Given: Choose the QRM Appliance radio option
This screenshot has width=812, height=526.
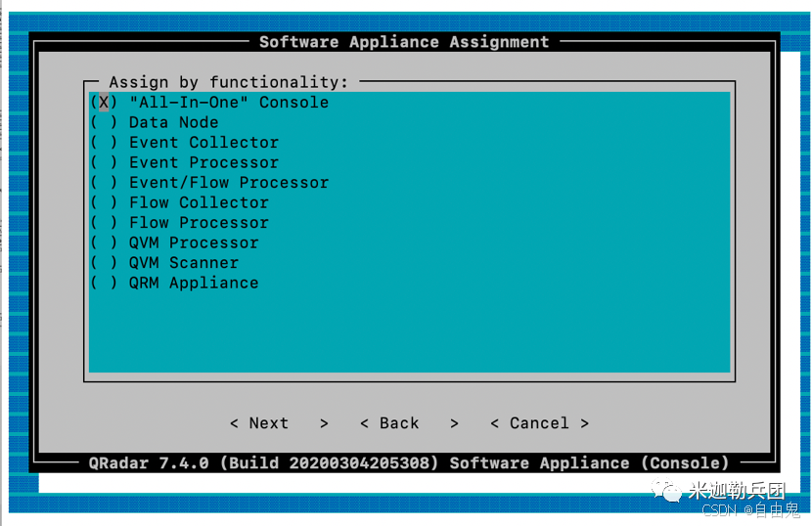Looking at the screenshot, I should (x=174, y=283).
